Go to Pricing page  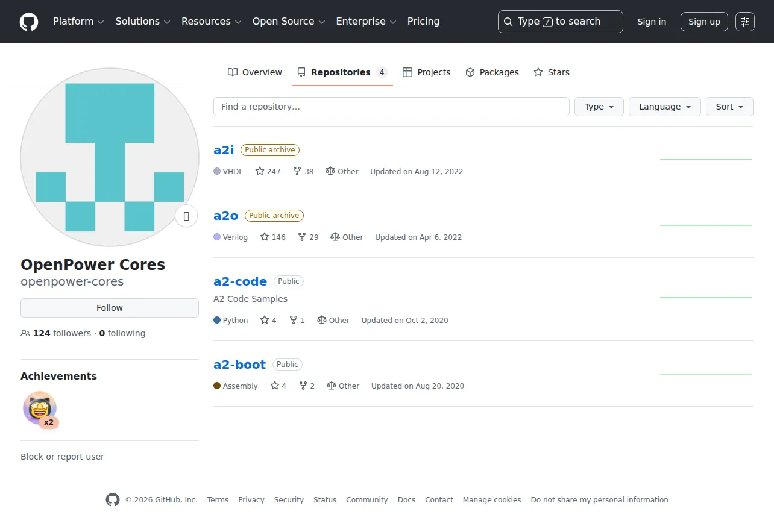click(423, 22)
